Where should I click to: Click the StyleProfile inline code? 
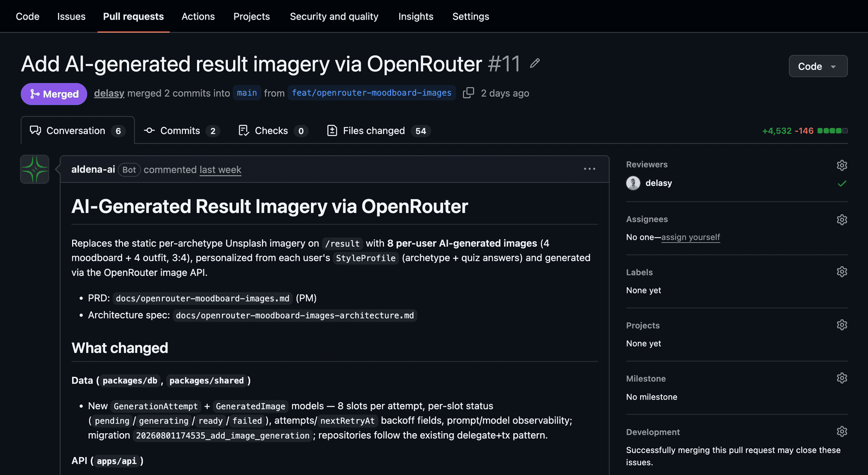point(366,258)
